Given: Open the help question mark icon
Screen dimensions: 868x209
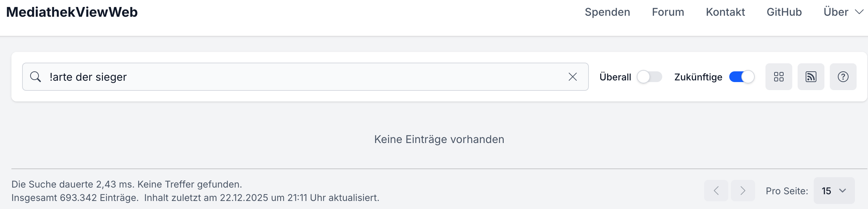Looking at the screenshot, I should click(x=843, y=77).
